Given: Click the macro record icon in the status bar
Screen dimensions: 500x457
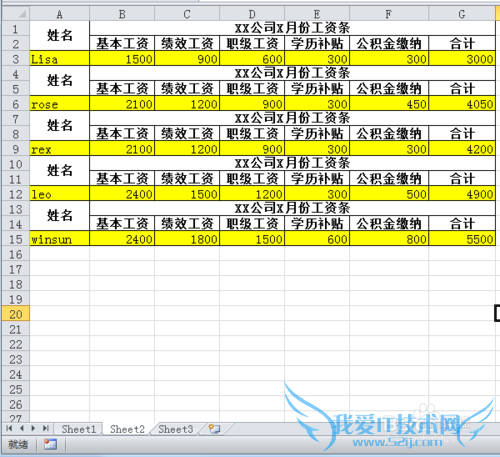Looking at the screenshot, I should point(50,444).
